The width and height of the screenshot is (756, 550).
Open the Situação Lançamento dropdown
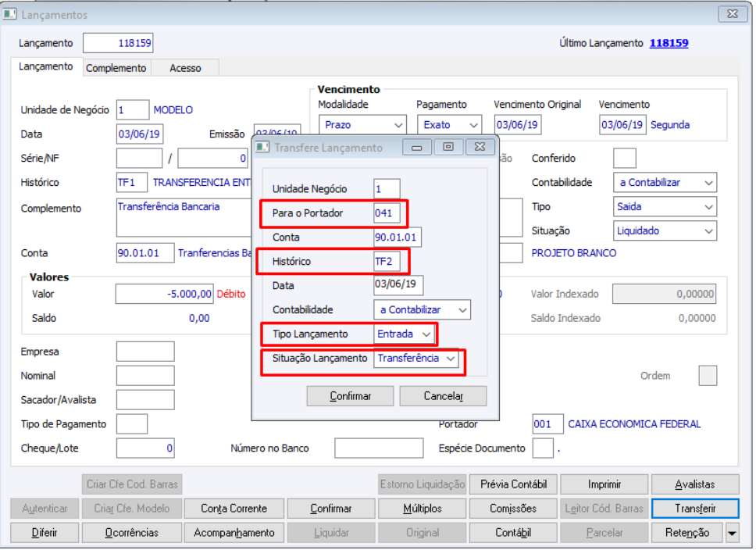416,359
